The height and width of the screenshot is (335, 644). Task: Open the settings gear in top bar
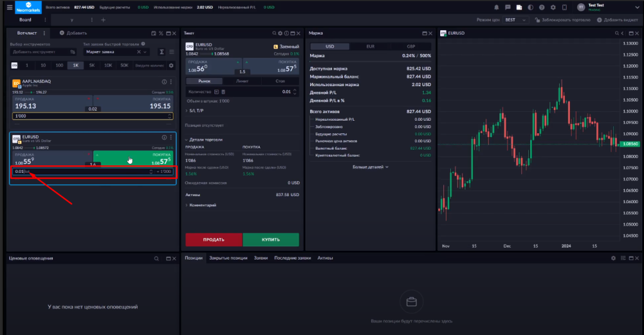point(553,8)
